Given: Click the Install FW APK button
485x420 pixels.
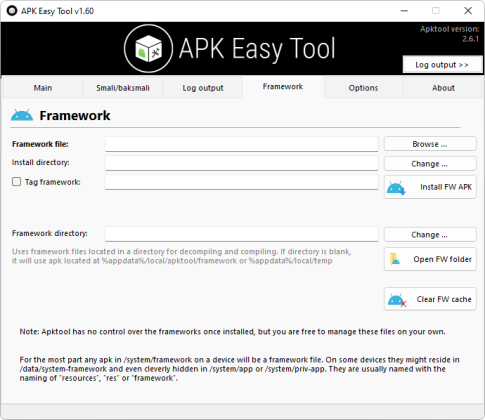Looking at the screenshot, I should point(430,187).
